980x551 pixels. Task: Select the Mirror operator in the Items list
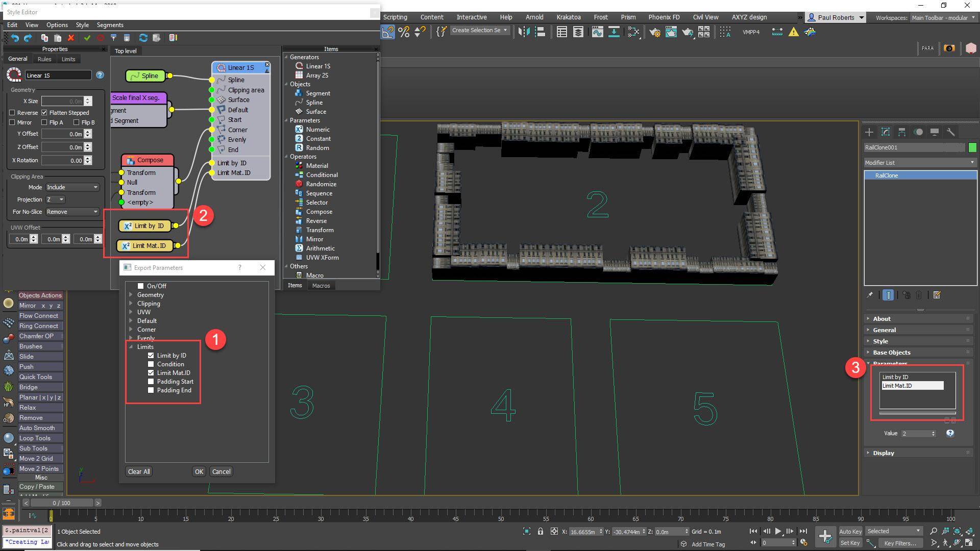tap(314, 239)
